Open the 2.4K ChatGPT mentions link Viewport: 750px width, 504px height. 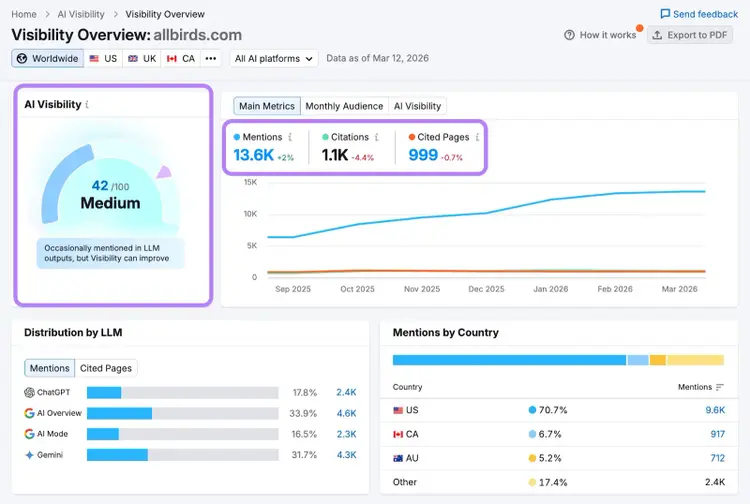346,393
